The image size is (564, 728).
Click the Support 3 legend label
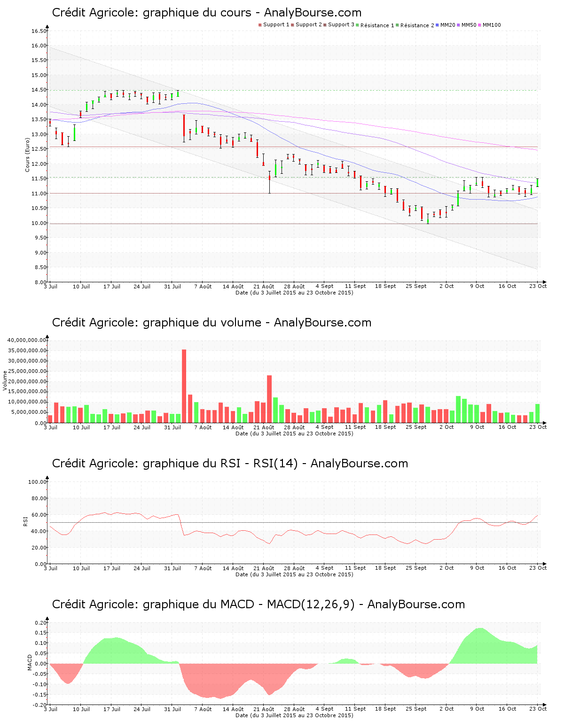coord(341,25)
